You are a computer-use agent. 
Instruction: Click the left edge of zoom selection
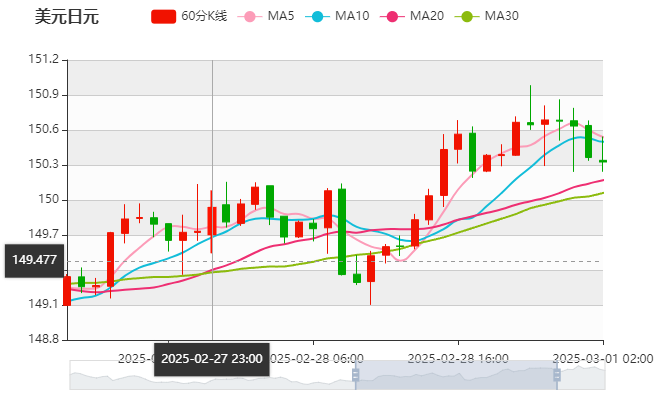pos(355,374)
